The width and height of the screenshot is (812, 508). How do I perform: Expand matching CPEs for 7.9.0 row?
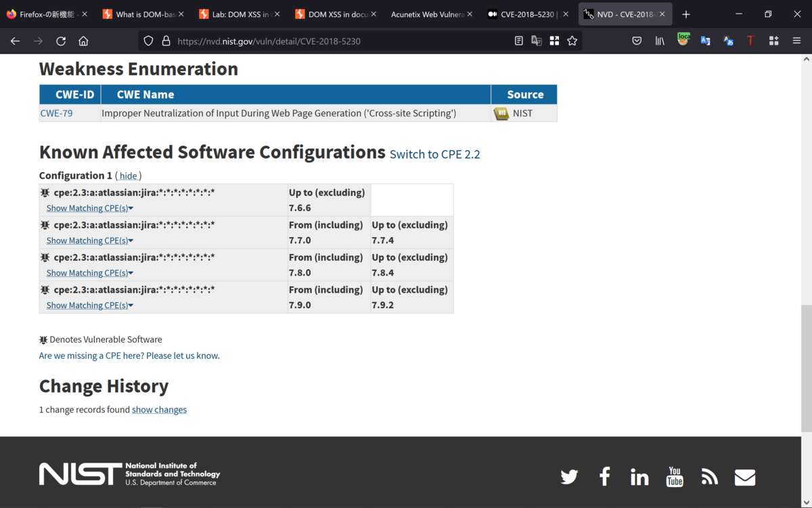tap(89, 305)
